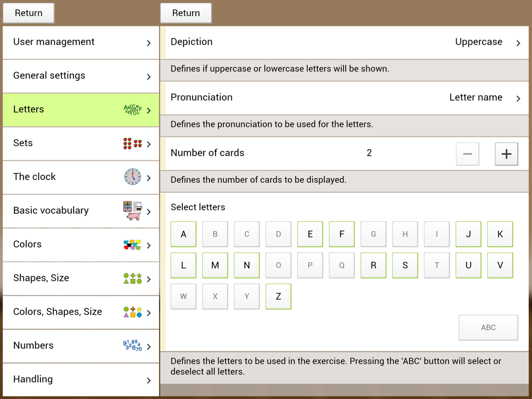
Task: Increase Number of cards with the plus stepper
Action: click(506, 154)
